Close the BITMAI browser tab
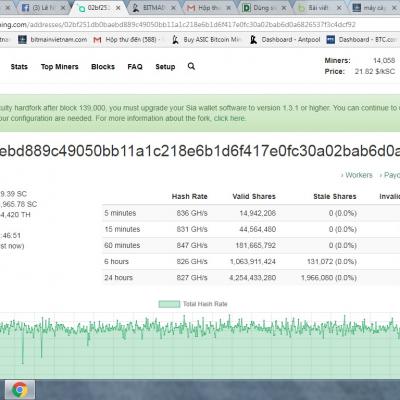 click(x=172, y=8)
